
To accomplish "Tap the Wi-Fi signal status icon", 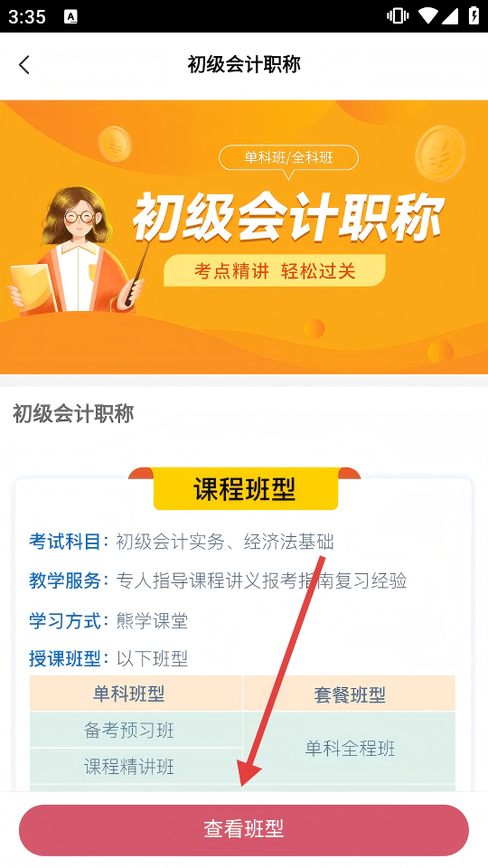I will click(x=427, y=16).
